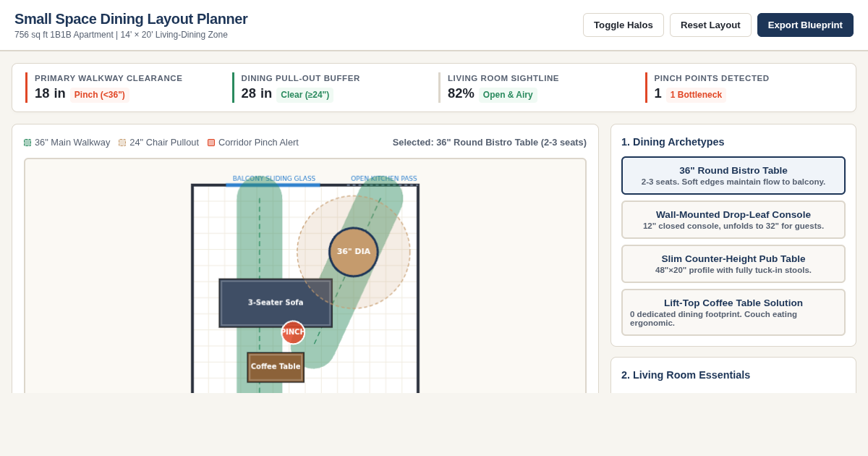Screen dimensions: 868x456
Task: Click the Small Space Dining Layout Planner title
Action: point(131,19)
